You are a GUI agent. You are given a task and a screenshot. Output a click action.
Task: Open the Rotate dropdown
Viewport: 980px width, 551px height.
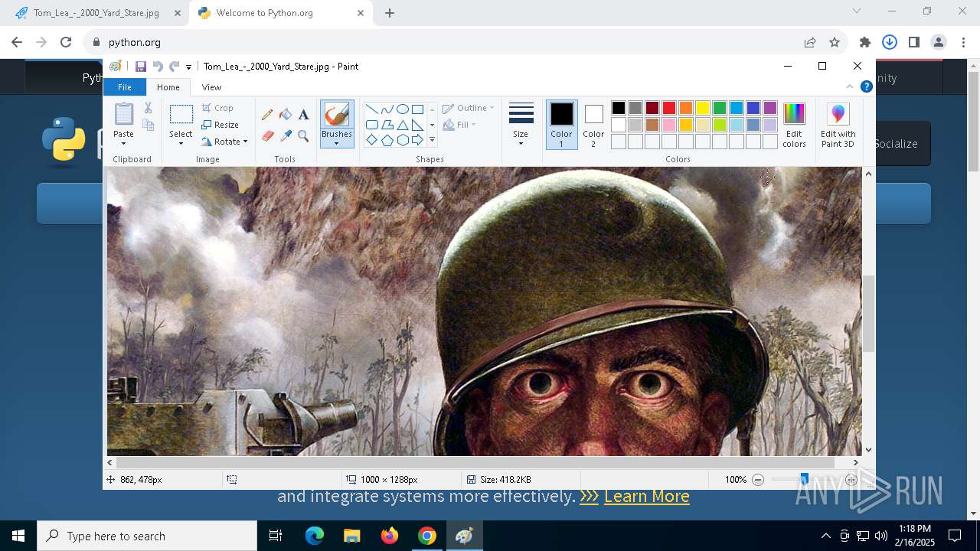225,142
